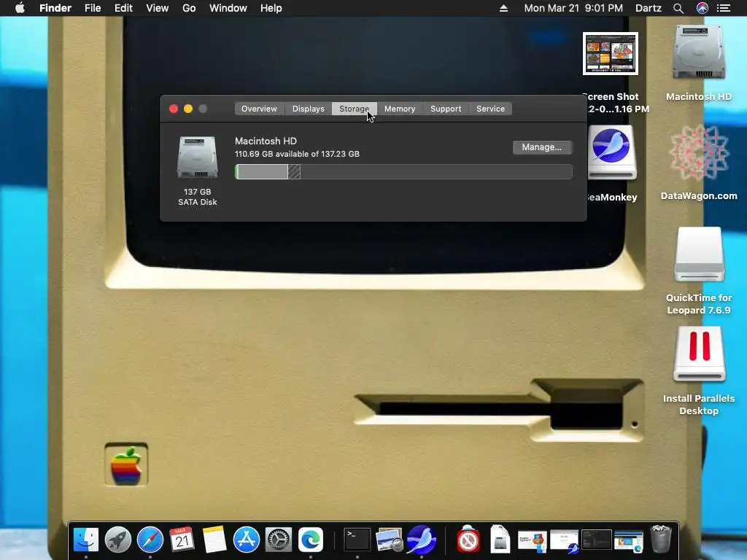Open the Parallels minimized window in Dock
Image resolution: width=747 pixels, height=560 pixels.
click(532, 542)
